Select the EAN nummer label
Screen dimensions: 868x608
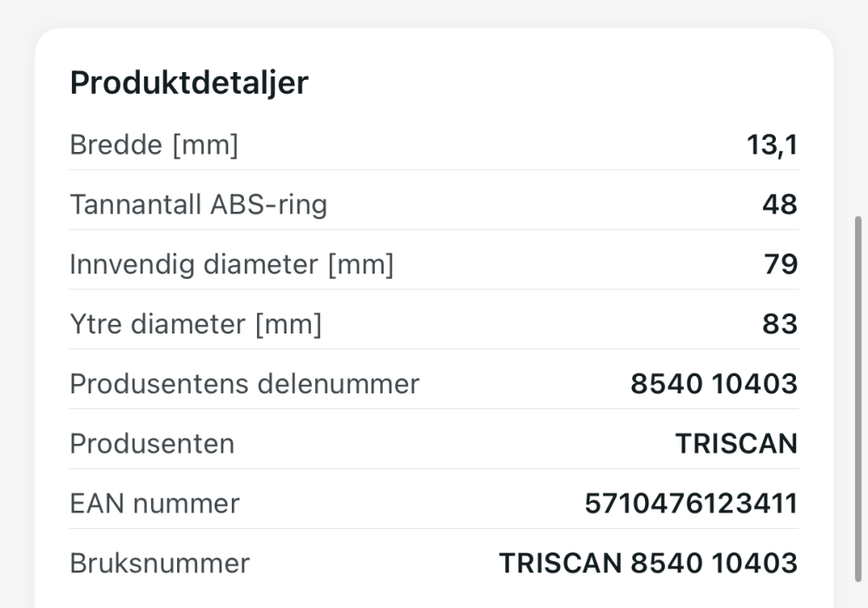[155, 504]
